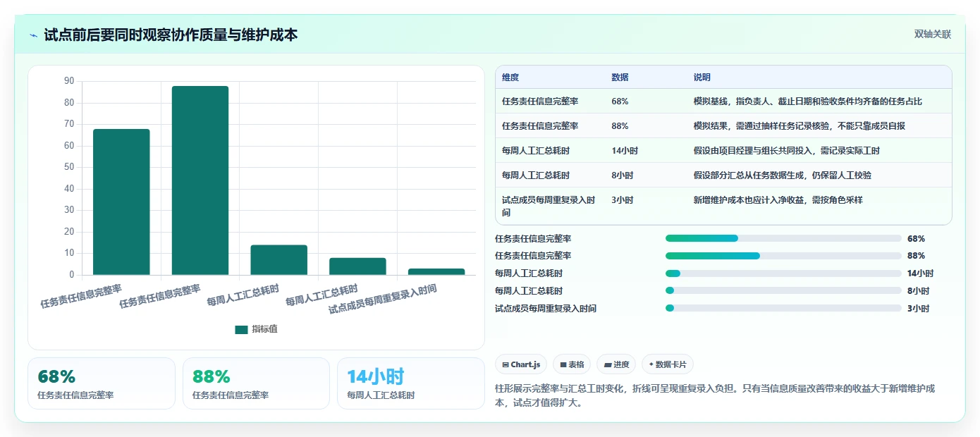Click the summary paragraph starting with 柱形展示完整率
980x437 pixels.
pyautogui.click(x=715, y=396)
